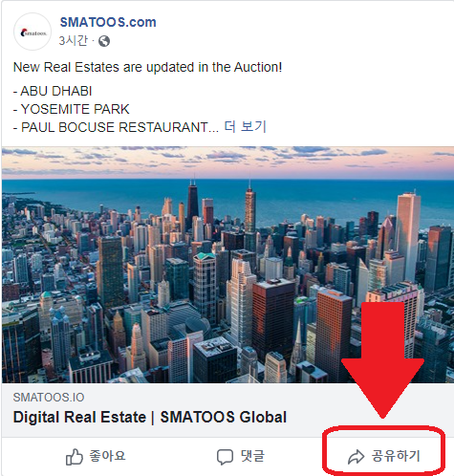Click the SMATOOS round profile avatar
Viewport: 454px width, 476px height.
pyautogui.click(x=32, y=32)
